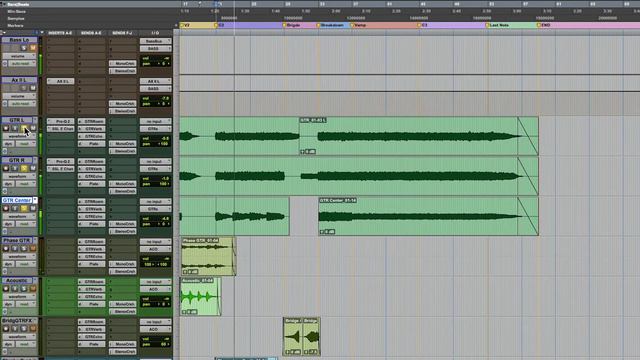
Task: Record-enable the GTR L track
Action: click(6, 128)
